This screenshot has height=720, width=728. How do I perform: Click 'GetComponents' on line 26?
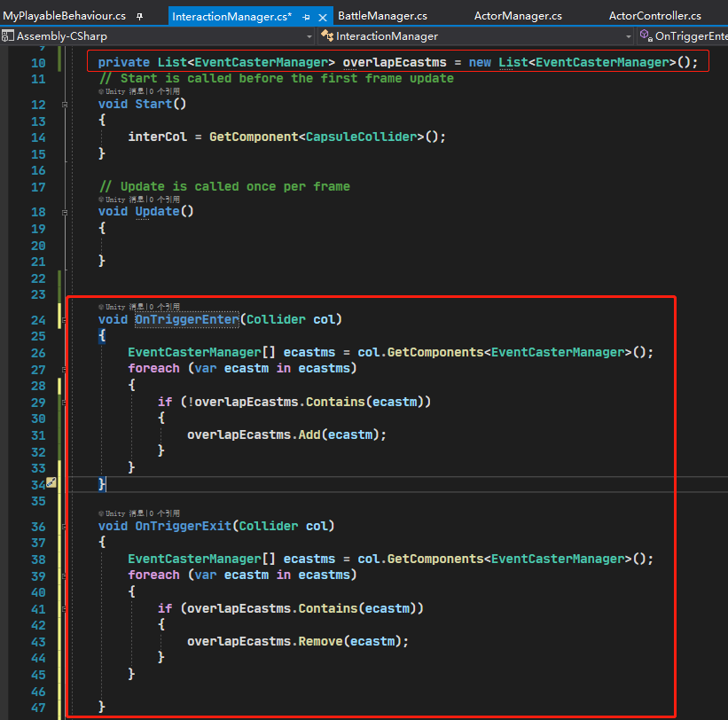click(435, 352)
